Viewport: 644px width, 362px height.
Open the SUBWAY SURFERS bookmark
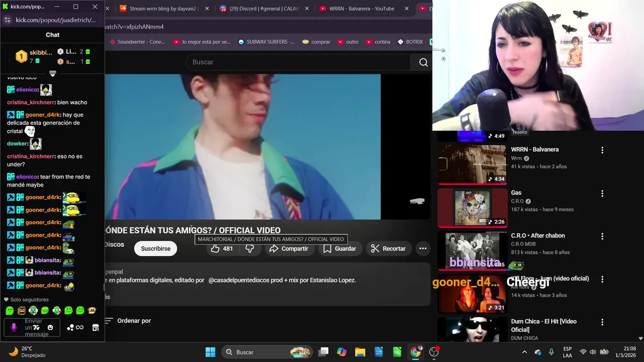pos(266,42)
